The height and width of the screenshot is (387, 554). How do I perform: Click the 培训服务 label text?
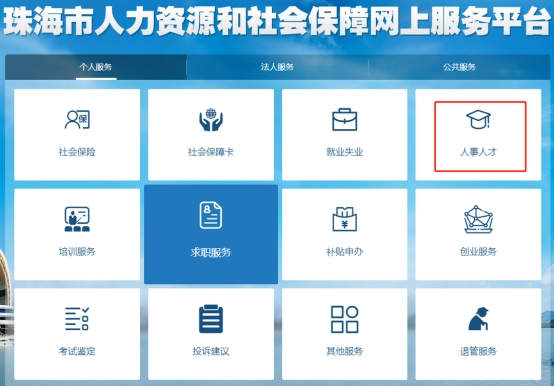tap(77, 252)
